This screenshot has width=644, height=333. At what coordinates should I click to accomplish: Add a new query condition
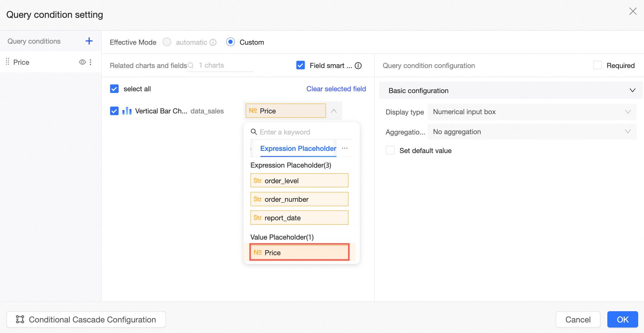tap(89, 41)
